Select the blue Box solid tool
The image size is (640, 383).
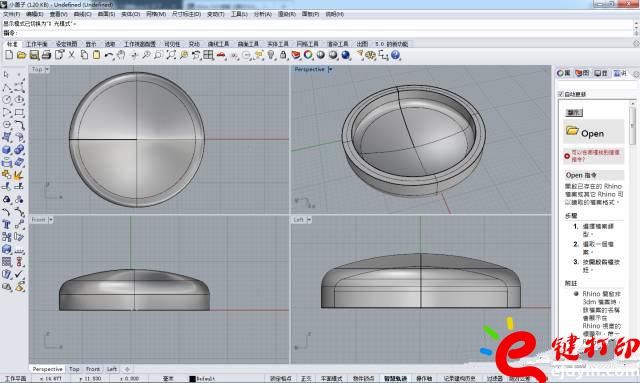pos(7,150)
